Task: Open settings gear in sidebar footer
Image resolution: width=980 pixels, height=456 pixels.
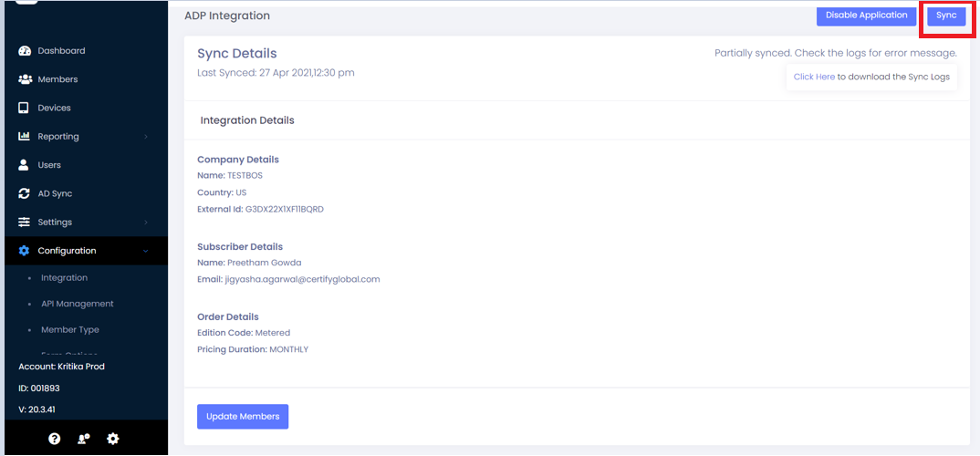Action: point(112,439)
